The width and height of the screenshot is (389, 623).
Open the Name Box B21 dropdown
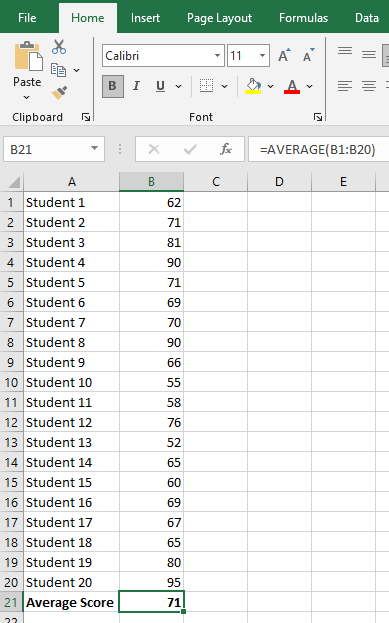tap(94, 149)
